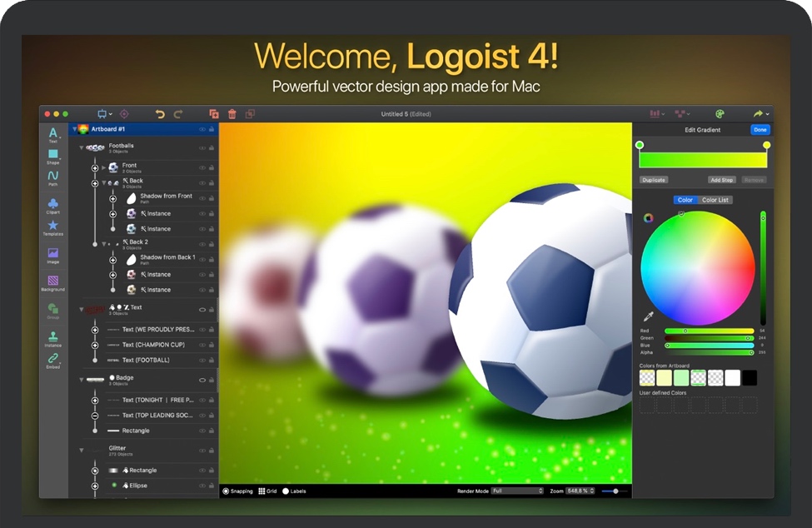Viewport: 812px width, 528px height.
Task: Pick the white swatch from artboard colors
Action: pyautogui.click(x=732, y=378)
